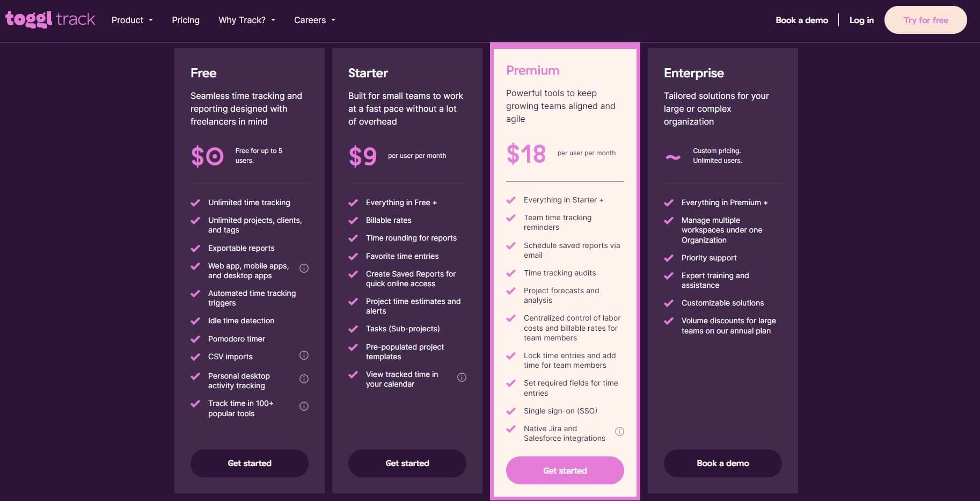Click Get started under the Premium plan
The image size is (980, 501).
(565, 470)
